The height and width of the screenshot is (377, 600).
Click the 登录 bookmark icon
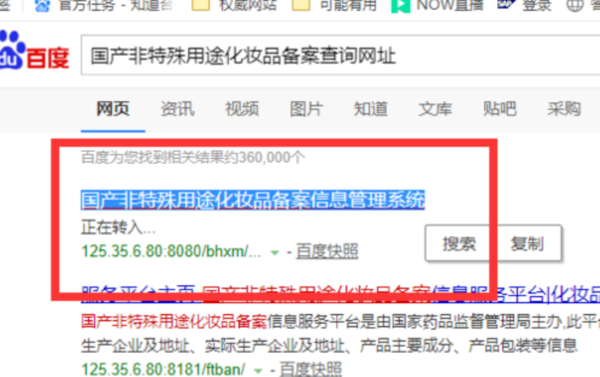[x=506, y=5]
